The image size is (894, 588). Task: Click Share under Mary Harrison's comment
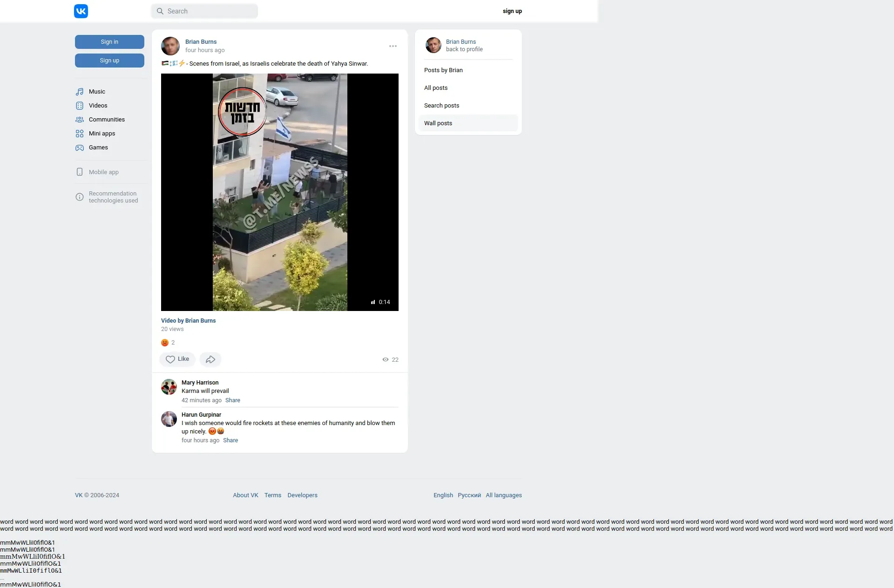click(233, 400)
